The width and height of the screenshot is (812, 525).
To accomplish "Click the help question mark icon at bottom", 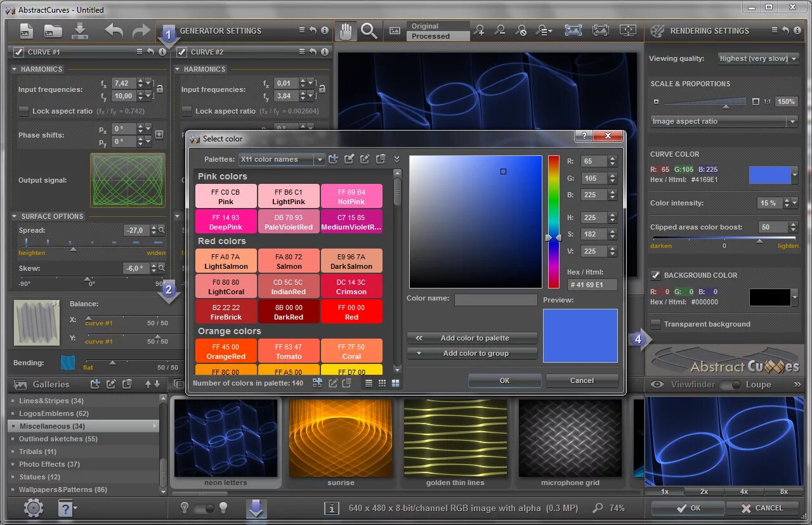I will coord(65,508).
